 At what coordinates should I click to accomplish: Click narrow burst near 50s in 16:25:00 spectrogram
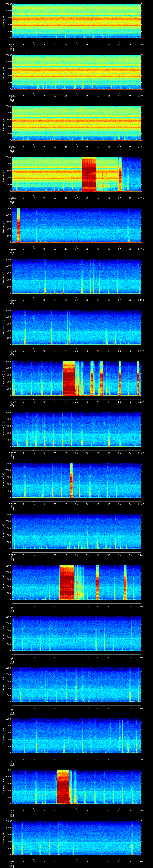[x=120, y=174]
